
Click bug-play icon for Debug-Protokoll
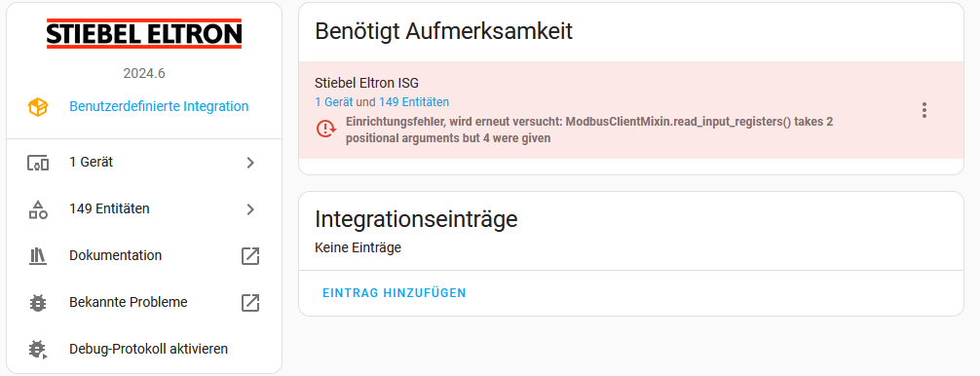(x=37, y=349)
